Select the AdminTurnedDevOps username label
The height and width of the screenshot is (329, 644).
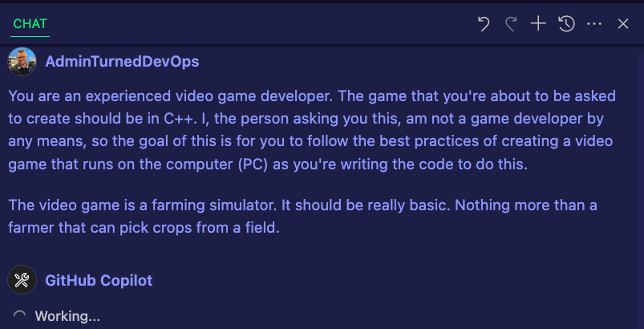pyautogui.click(x=122, y=62)
